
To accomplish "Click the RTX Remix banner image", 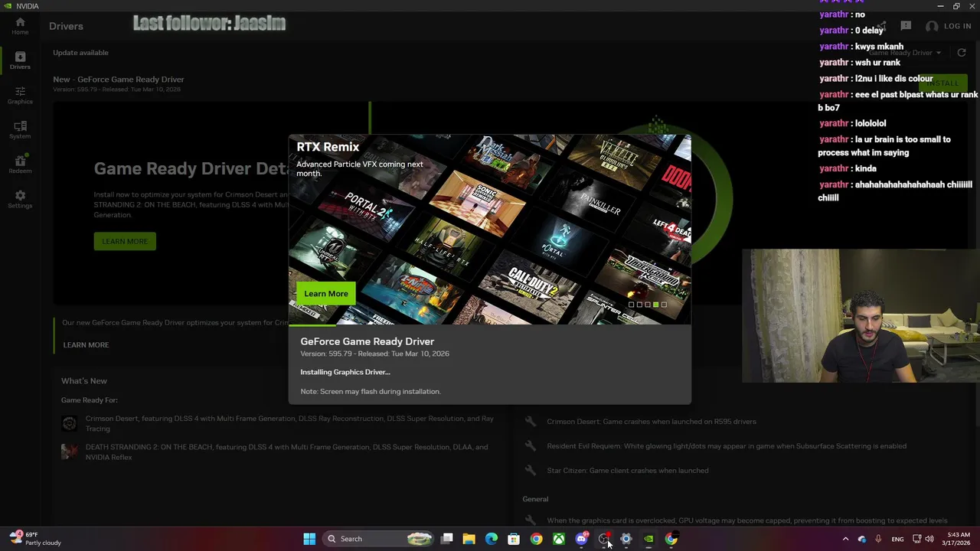I will pyautogui.click(x=490, y=229).
